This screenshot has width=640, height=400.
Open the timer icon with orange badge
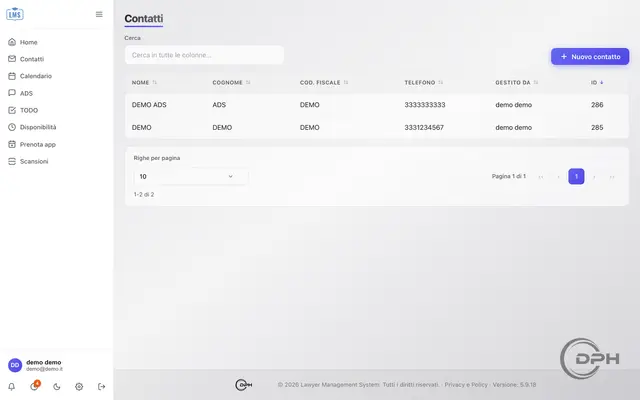(34, 386)
